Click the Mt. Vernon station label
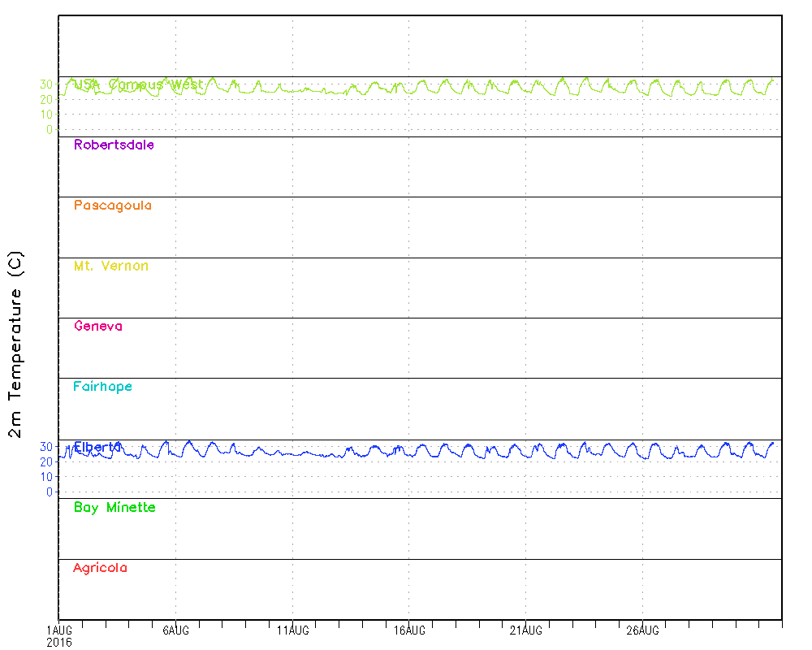The image size is (812, 650). (x=111, y=266)
